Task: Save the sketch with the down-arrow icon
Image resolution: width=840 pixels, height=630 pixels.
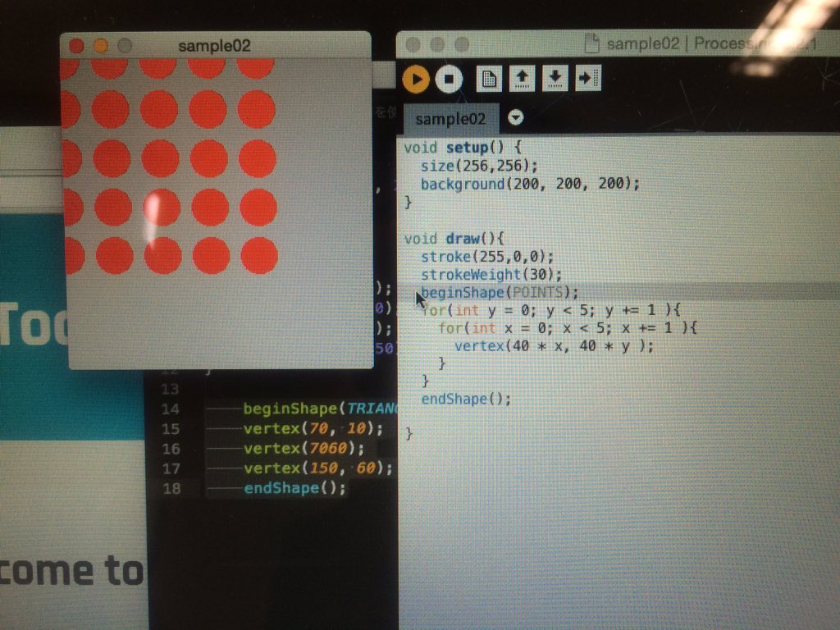Action: tap(555, 79)
